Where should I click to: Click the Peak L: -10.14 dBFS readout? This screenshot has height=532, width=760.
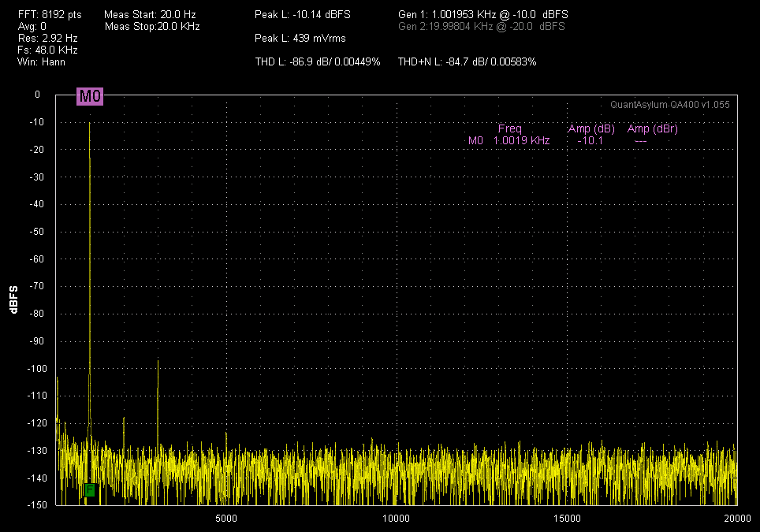pyautogui.click(x=302, y=14)
